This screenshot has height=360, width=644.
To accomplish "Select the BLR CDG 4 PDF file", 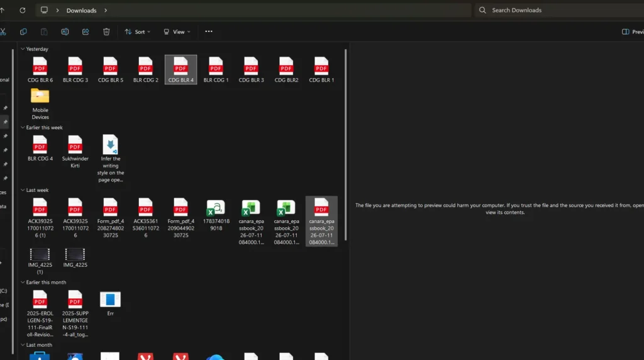I will [40, 148].
